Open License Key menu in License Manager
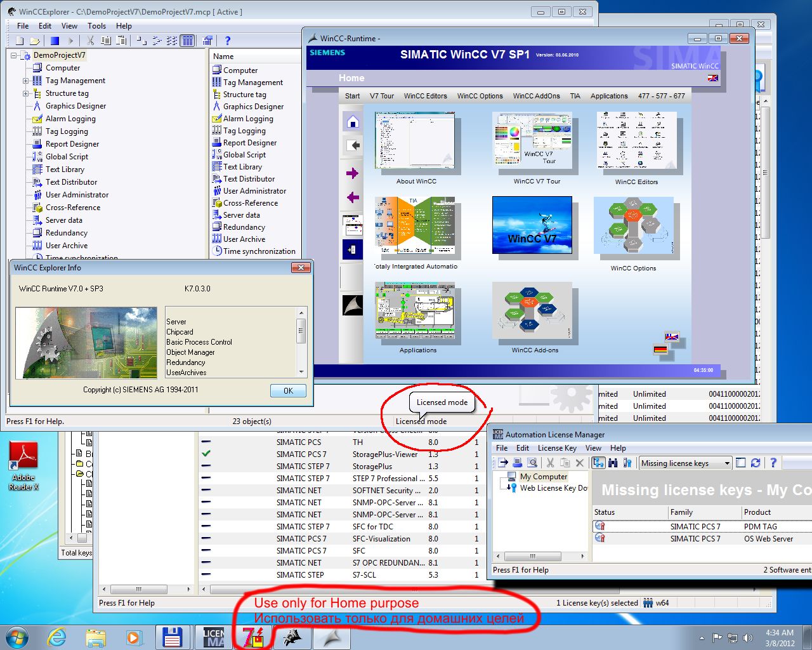The image size is (812, 650). (557, 448)
